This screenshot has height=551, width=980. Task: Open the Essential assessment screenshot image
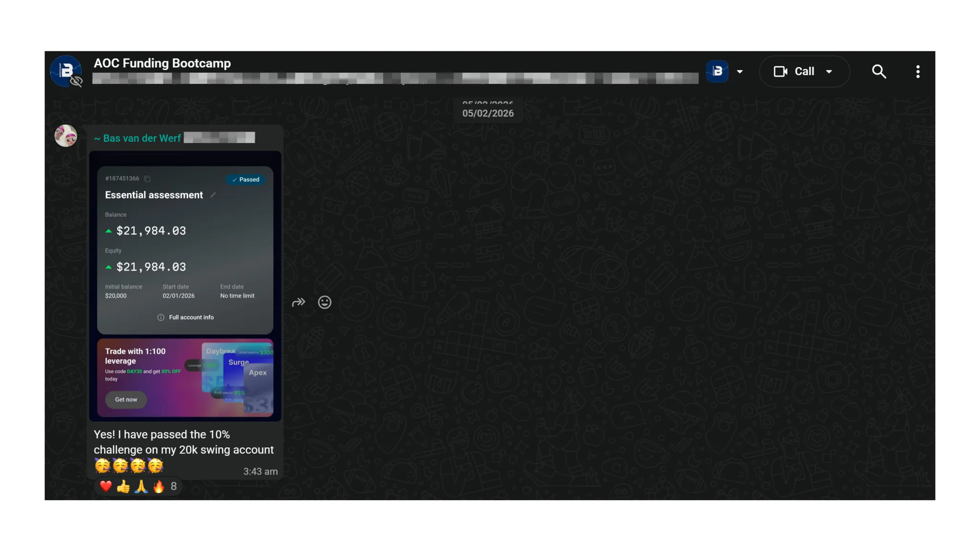coord(185,249)
